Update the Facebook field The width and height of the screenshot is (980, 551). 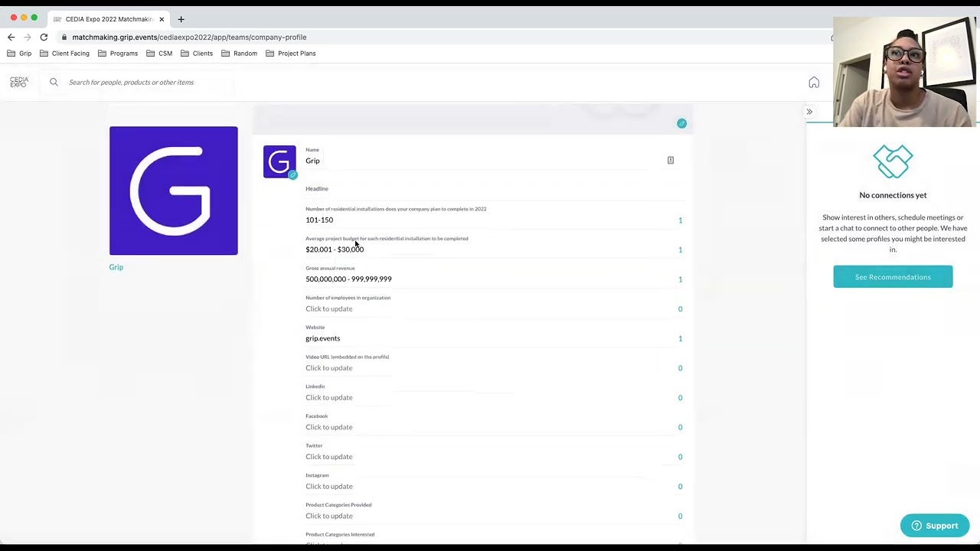[x=329, y=427]
